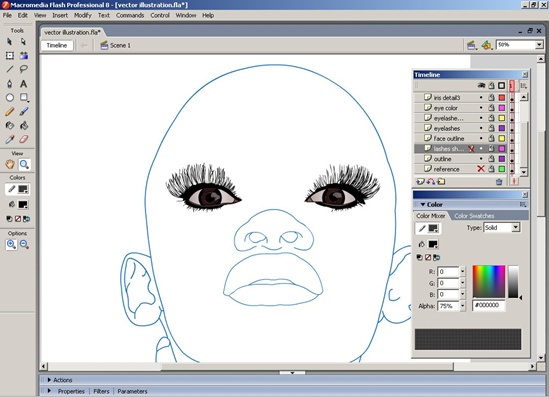Select the Eyedropper tool
Screen dimensions: 549x397
click(10, 139)
